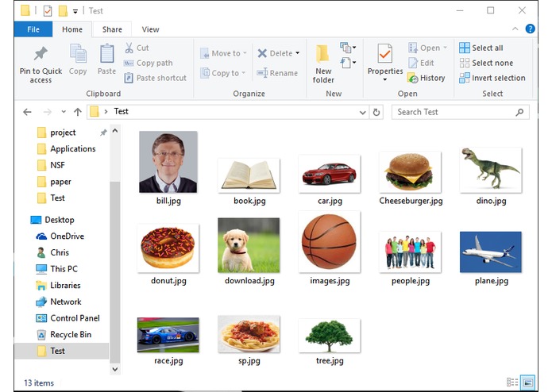
Task: Click Select none in ribbon
Action: (486, 63)
